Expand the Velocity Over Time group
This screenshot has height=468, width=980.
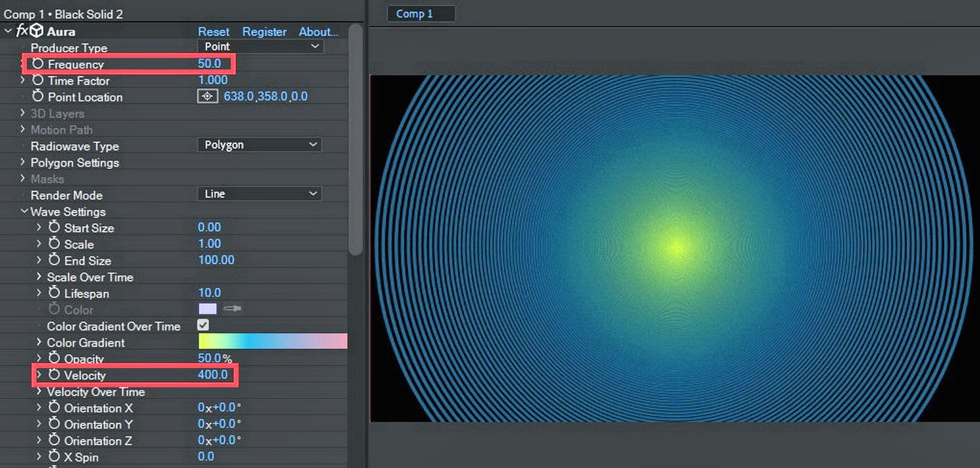tap(39, 392)
